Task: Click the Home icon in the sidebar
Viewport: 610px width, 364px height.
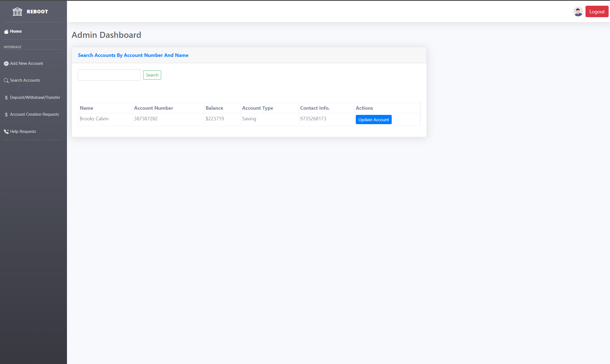Action: pos(6,31)
